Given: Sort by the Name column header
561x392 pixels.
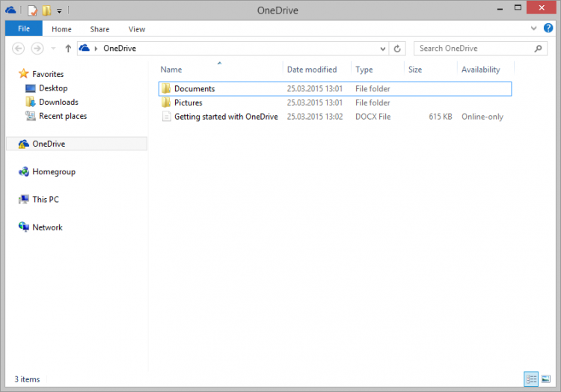Looking at the screenshot, I should (x=171, y=70).
